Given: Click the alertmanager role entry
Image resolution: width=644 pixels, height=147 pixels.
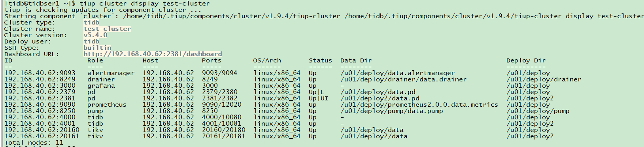Looking at the screenshot, I should 111,73.
